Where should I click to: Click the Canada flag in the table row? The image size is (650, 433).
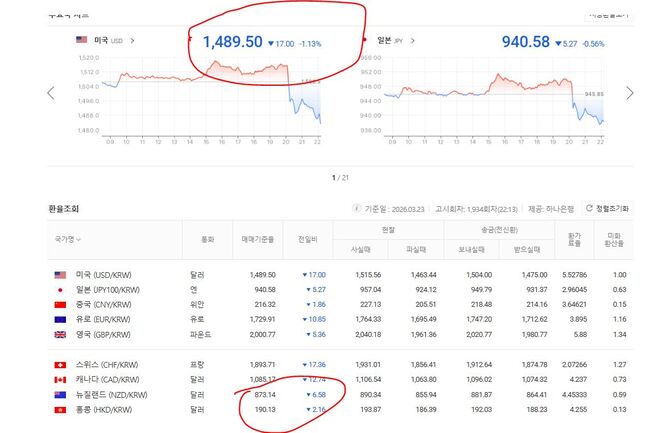[58, 381]
